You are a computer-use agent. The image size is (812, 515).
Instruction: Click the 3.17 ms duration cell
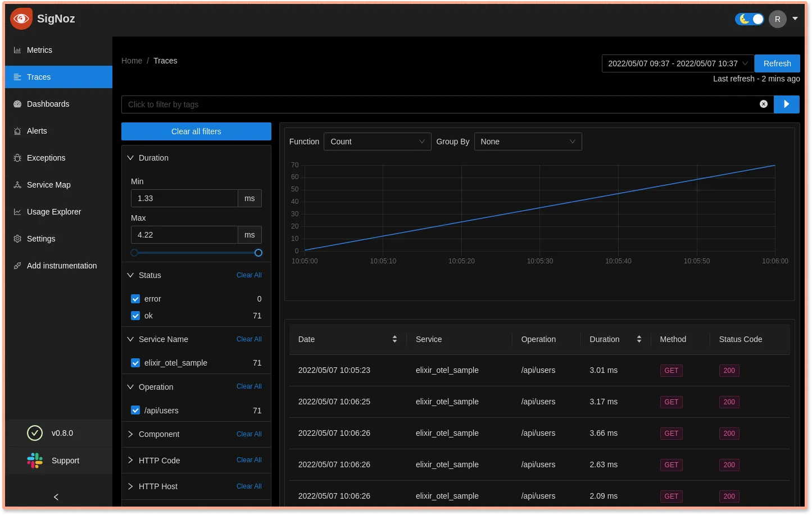click(604, 402)
